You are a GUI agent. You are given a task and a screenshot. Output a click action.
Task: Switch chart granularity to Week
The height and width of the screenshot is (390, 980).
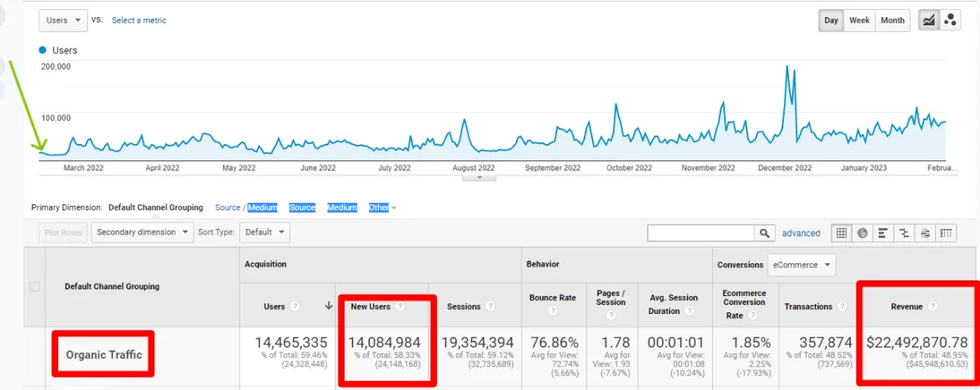[x=859, y=20]
